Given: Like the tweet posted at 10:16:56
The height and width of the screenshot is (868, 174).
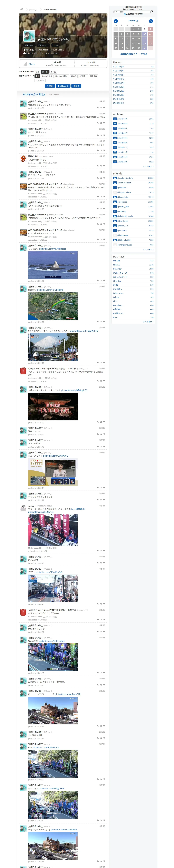Looking at the screenshot, I should pos(104,108).
